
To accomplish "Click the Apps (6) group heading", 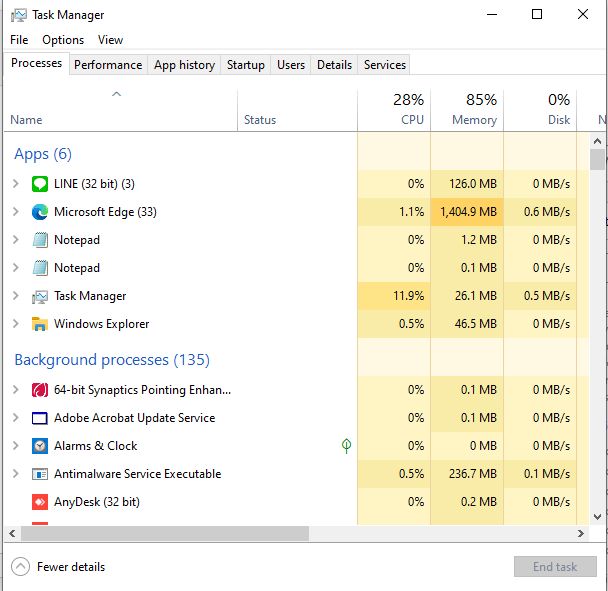I will point(43,154).
